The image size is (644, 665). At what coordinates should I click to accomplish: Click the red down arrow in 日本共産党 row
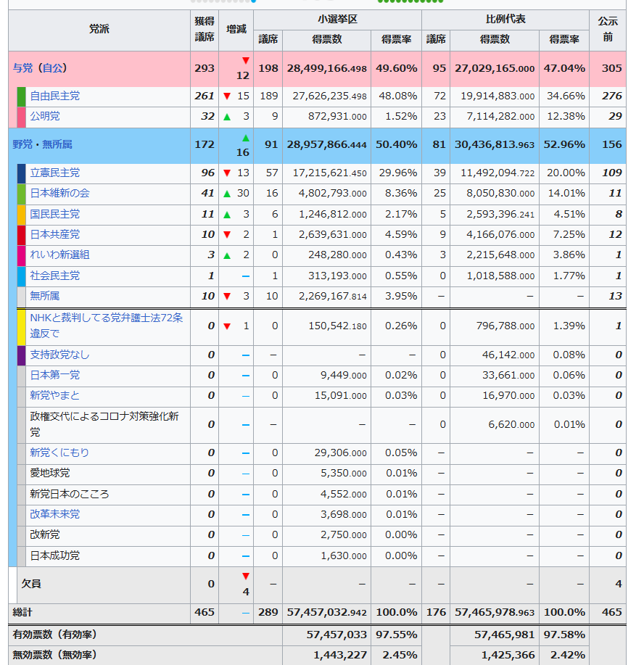coord(227,235)
